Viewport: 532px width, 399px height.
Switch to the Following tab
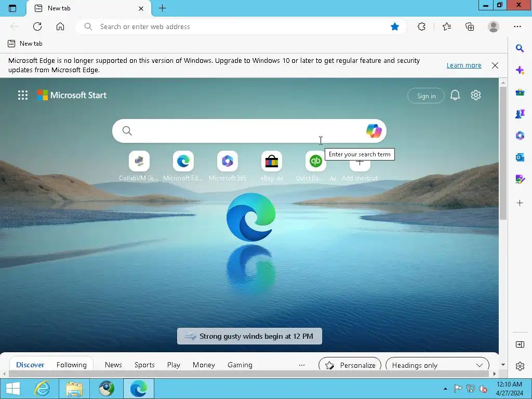point(71,365)
